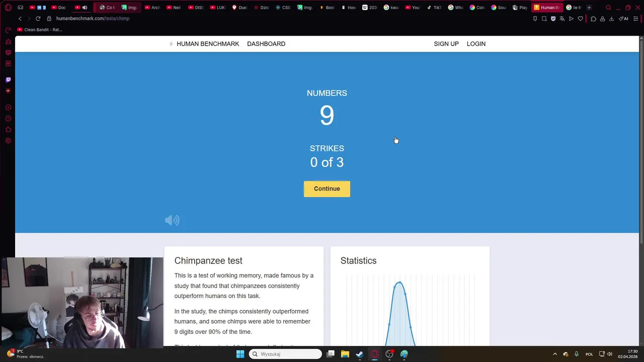The width and height of the screenshot is (644, 362).
Task: Open the AI assistant toolbar button
Action: 623,19
